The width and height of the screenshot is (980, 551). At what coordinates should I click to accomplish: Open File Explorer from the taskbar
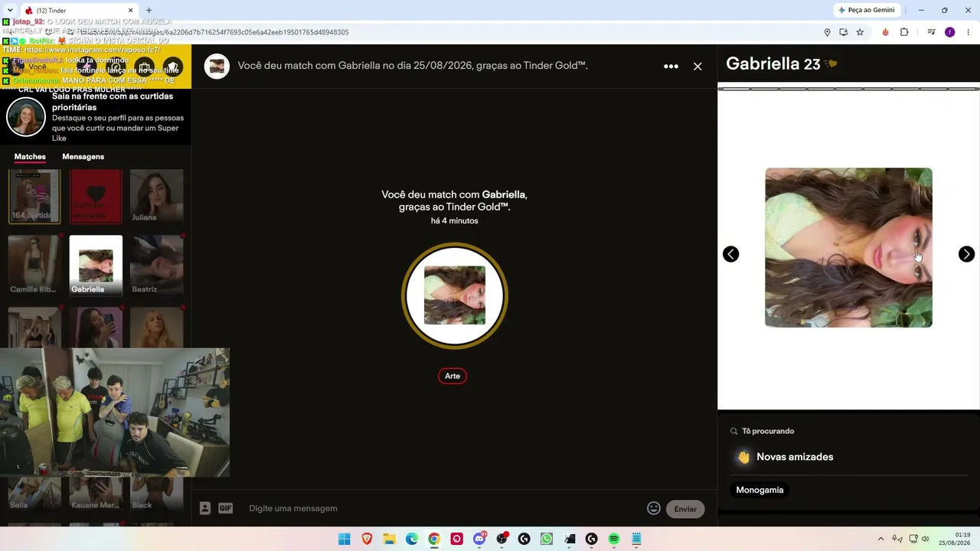click(389, 539)
